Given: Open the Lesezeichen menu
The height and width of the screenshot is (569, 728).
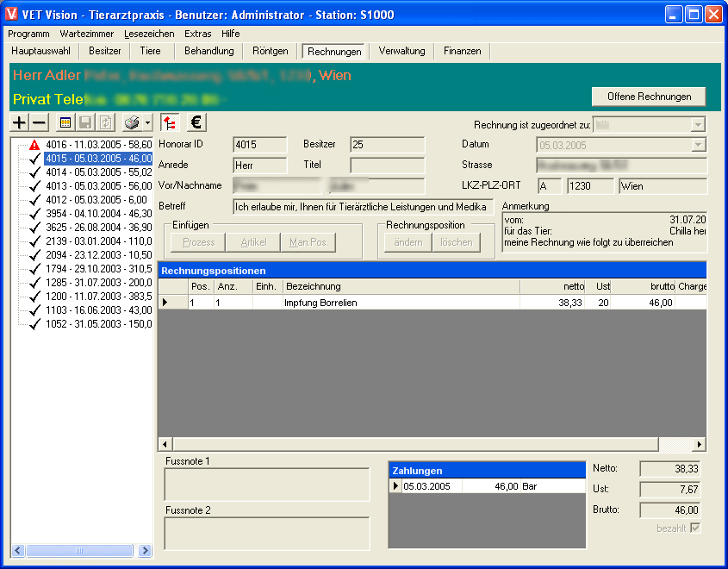Looking at the screenshot, I should [x=149, y=34].
